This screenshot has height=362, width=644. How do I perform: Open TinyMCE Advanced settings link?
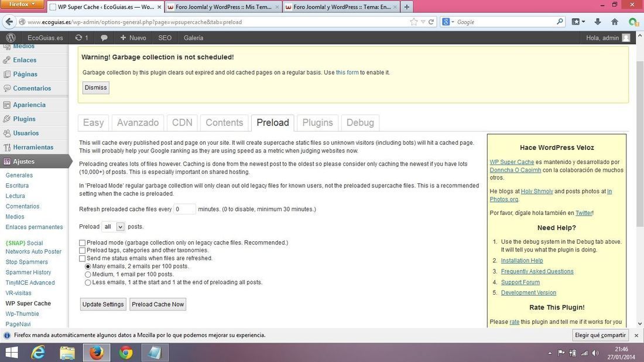click(30, 283)
